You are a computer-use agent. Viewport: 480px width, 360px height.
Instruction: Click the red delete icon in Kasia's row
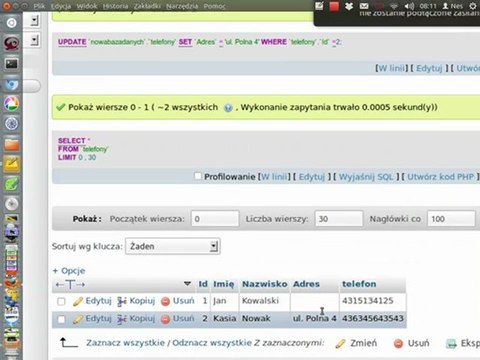pos(165,319)
